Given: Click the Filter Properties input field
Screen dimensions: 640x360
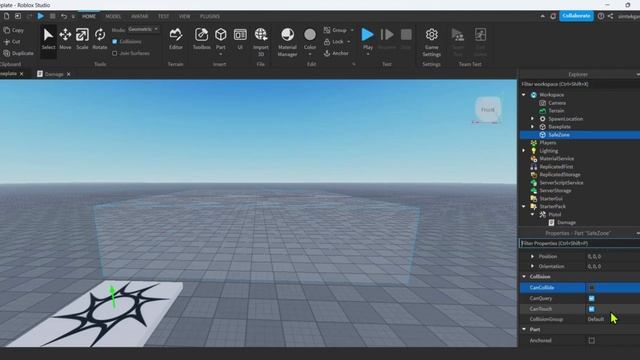Looking at the screenshot, I should [x=580, y=243].
